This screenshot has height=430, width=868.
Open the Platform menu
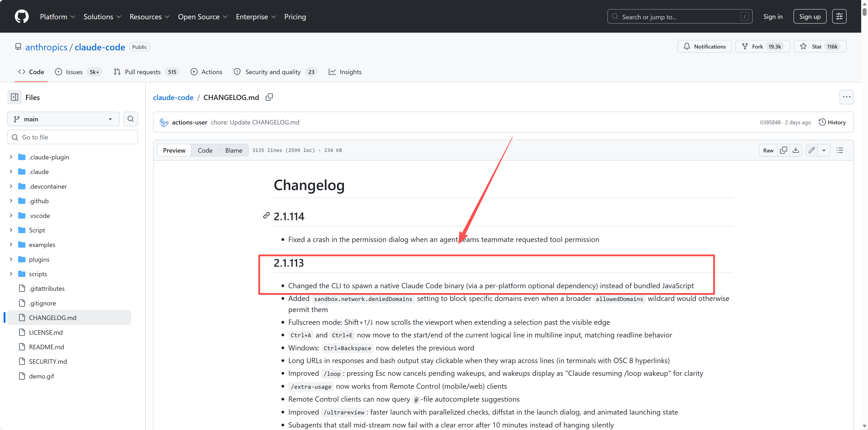57,17
